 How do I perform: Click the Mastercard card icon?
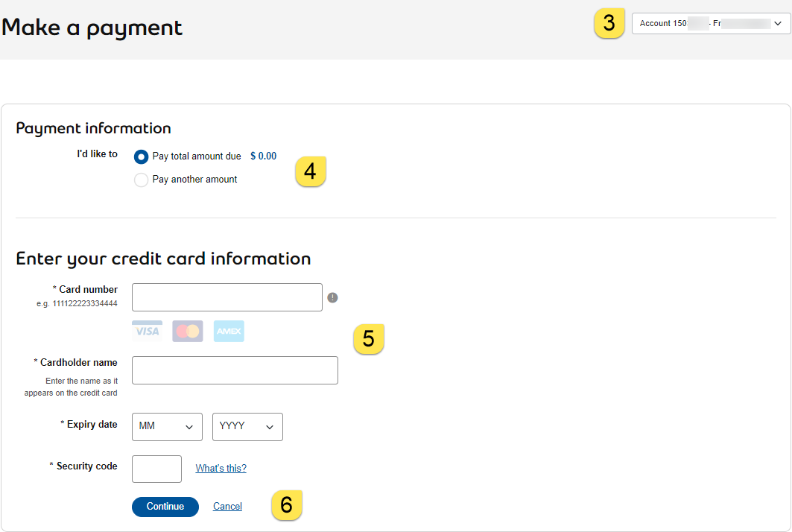pos(187,331)
